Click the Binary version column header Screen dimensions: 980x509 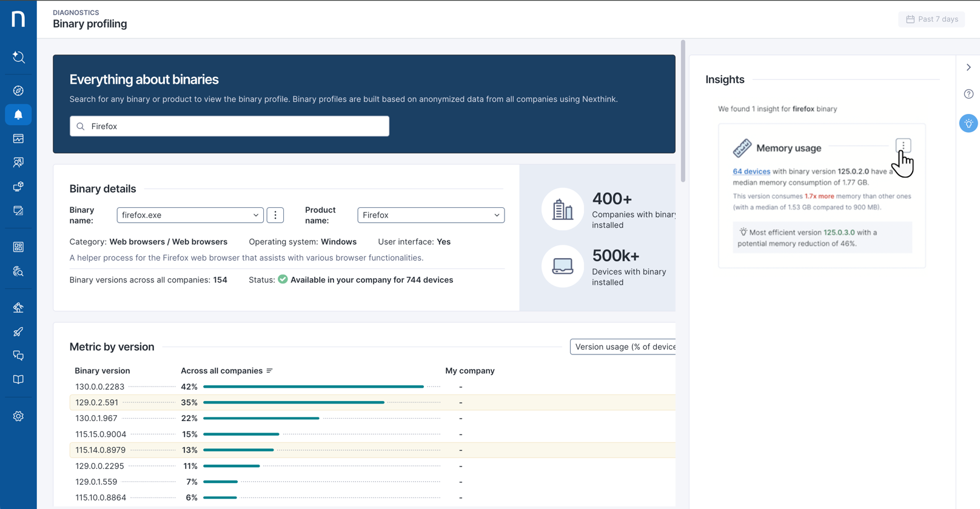(x=102, y=371)
